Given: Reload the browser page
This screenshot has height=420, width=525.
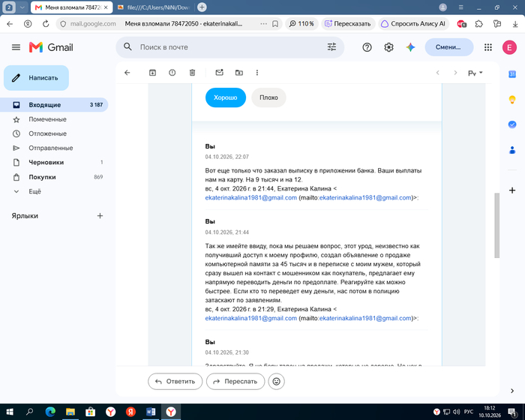Looking at the screenshot, I should click(x=46, y=24).
